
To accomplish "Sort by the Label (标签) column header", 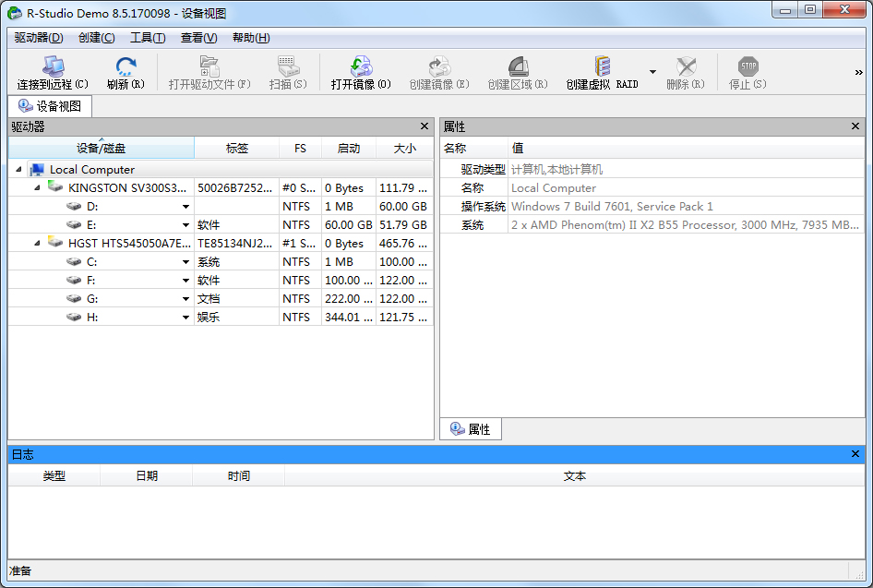I will (236, 148).
